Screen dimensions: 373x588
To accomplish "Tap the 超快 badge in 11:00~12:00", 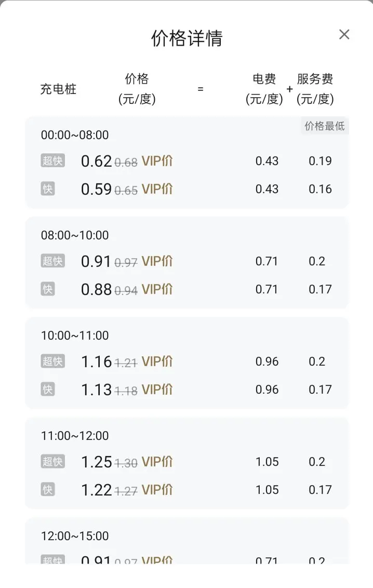I will [x=53, y=461].
